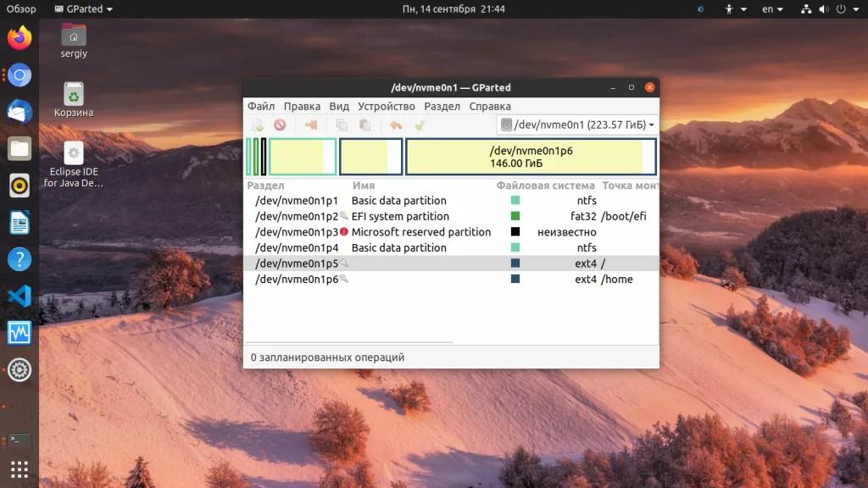Image resolution: width=868 pixels, height=488 pixels.
Task: Open Firefox from the dock
Action: pyautogui.click(x=19, y=38)
